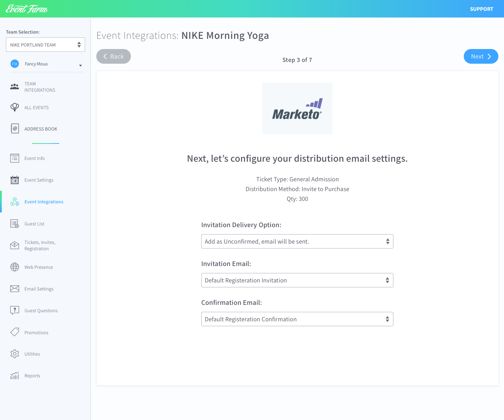Select Event Settings menu item
Screen dimensions: 504x420
pyautogui.click(x=39, y=180)
